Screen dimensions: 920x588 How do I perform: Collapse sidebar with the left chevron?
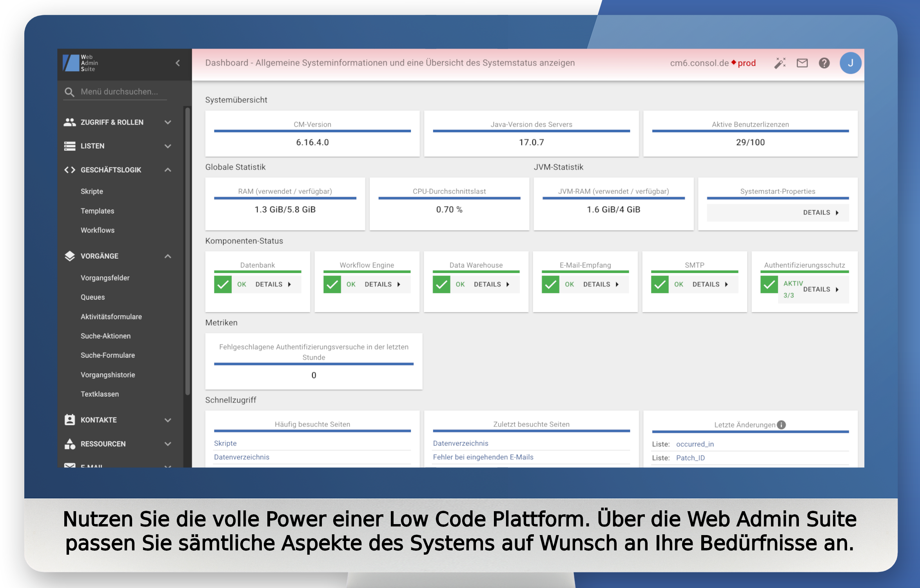(x=178, y=63)
